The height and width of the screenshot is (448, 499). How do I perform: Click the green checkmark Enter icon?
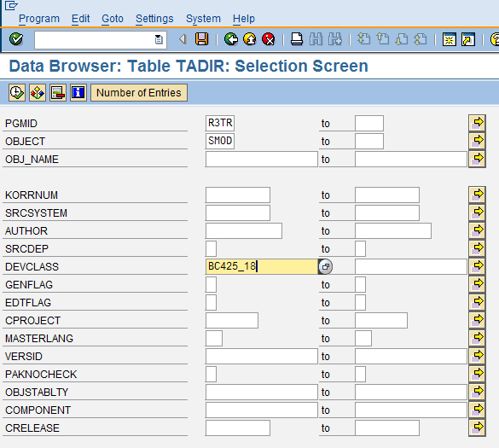coord(16,39)
